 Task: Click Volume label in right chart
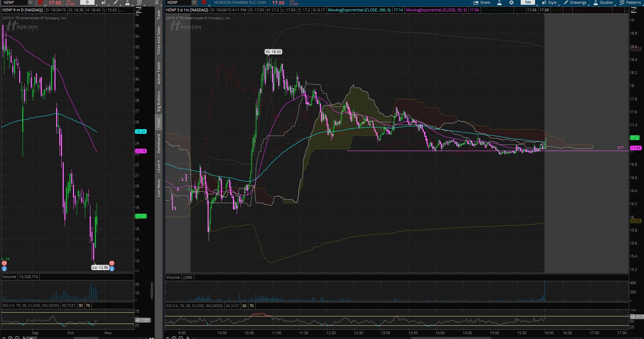(x=173, y=277)
